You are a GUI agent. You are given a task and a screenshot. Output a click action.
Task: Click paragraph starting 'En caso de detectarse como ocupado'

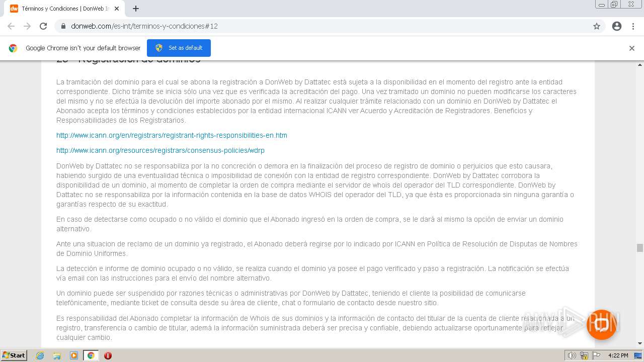point(310,224)
